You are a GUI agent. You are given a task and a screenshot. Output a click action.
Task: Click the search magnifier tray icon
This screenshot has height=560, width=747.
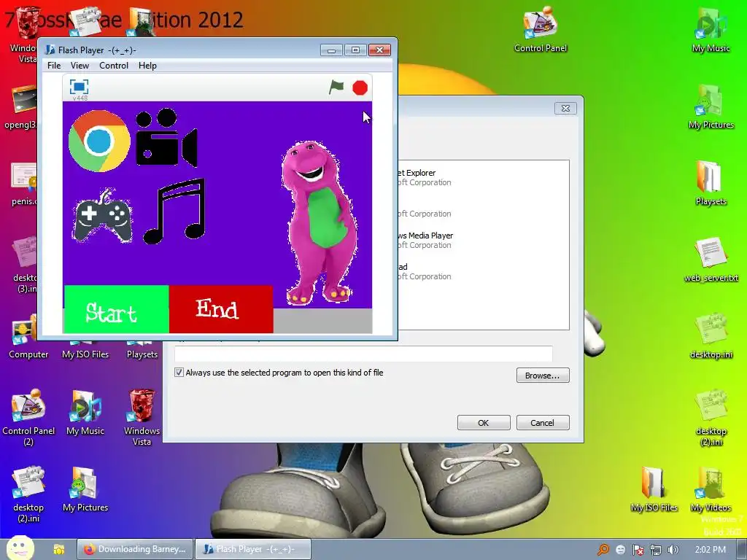coord(603,550)
